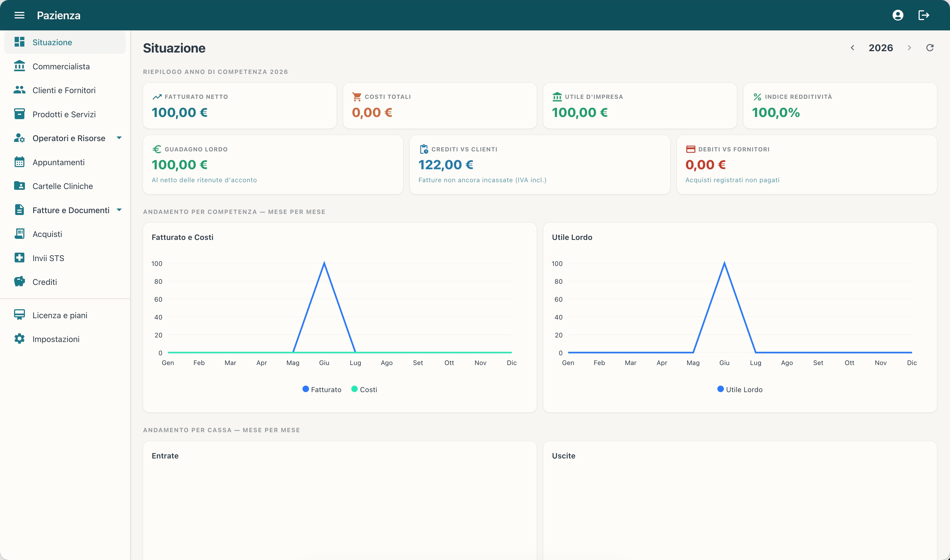Image resolution: width=950 pixels, height=560 pixels.
Task: Open Commercialista menu item
Action: click(65, 66)
